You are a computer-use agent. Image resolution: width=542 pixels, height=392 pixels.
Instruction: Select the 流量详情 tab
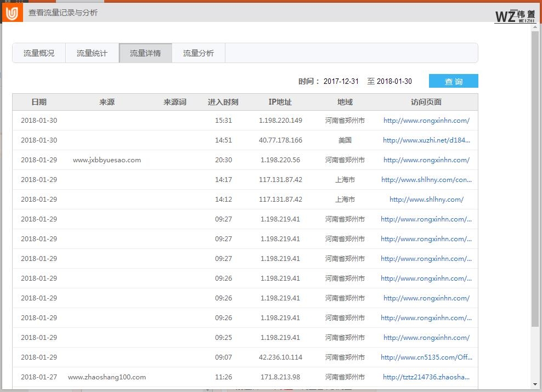145,53
